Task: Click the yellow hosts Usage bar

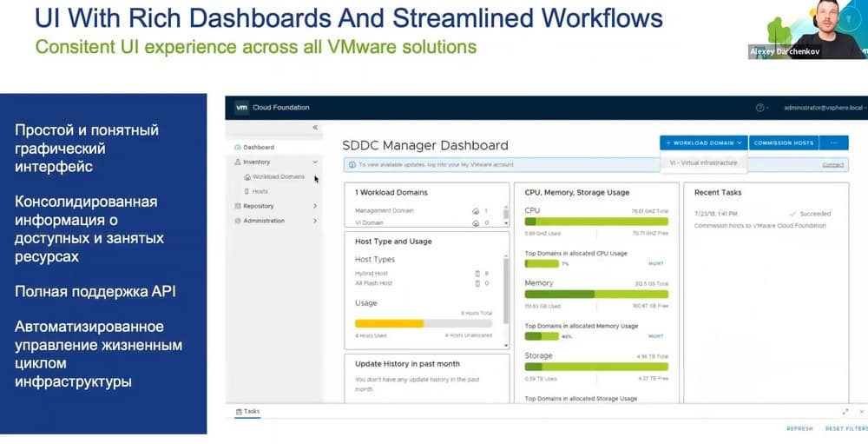Action: coord(424,323)
